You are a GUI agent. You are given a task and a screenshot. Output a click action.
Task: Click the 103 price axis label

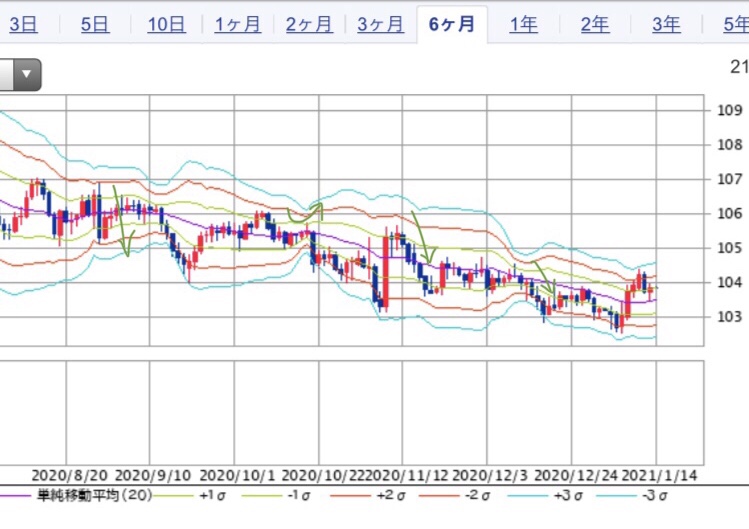pos(730,317)
